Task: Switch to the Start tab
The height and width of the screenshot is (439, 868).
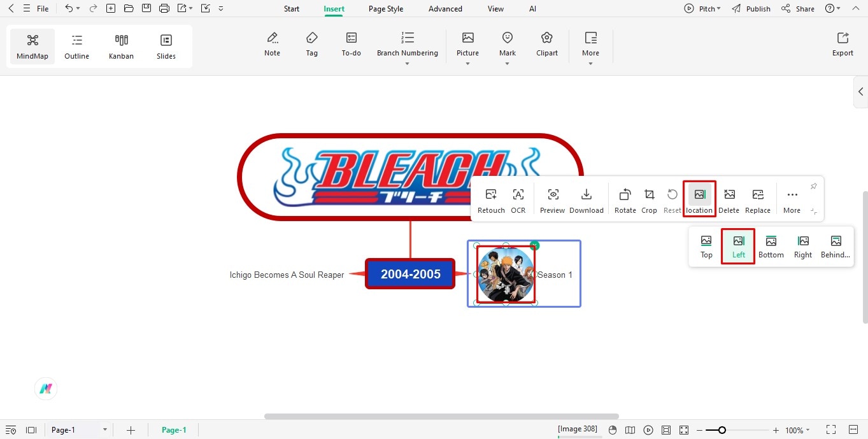Action: (x=292, y=9)
